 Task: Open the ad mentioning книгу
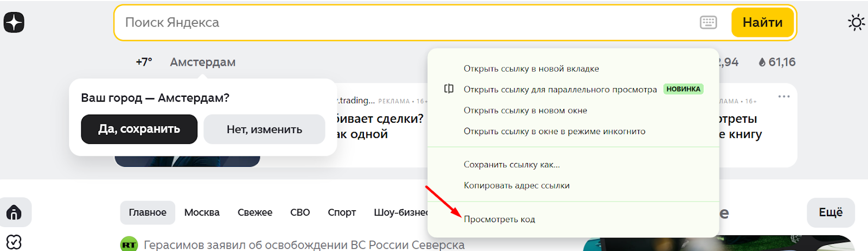[740, 126]
